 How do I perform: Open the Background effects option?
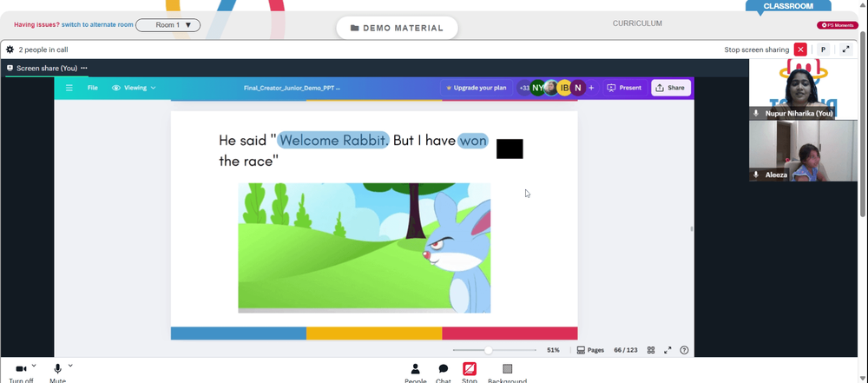coord(507,373)
